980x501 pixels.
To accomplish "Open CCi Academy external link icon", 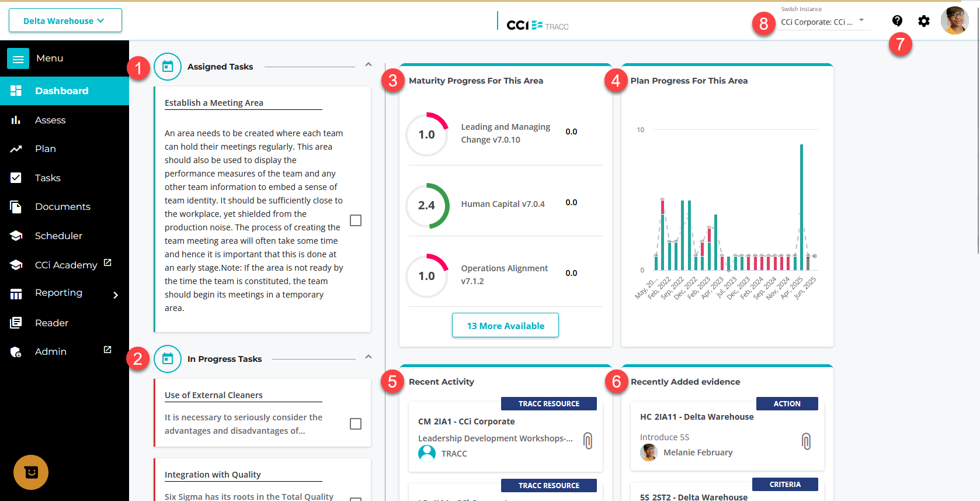I will coord(107,263).
